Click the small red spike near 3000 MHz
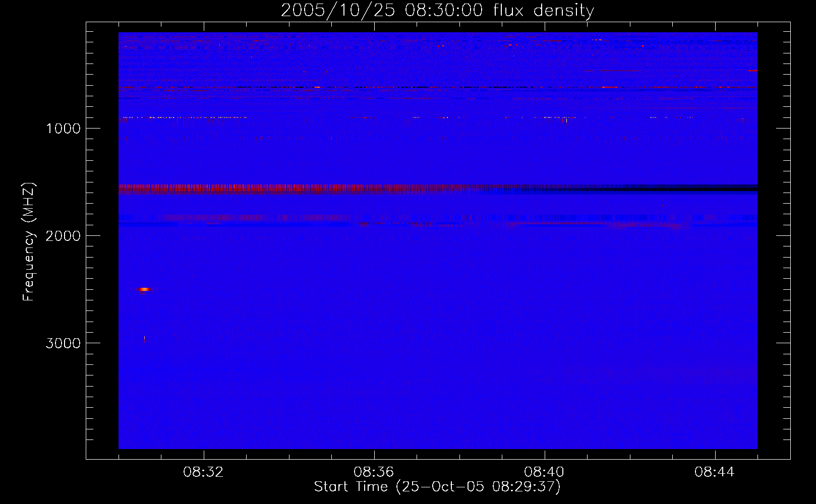This screenshot has height=504, width=816. 144,339
